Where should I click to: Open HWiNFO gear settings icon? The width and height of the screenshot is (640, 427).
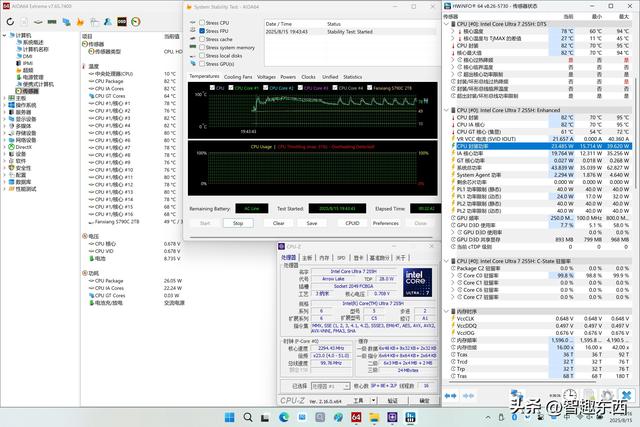607,395
